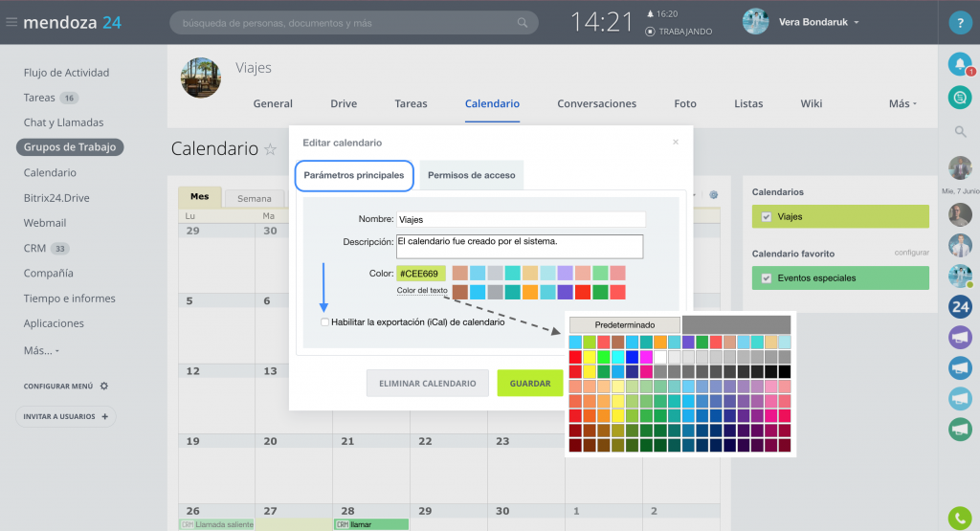Enable the iCal calendar export checkbox
This screenshot has height=531, width=980.
tap(324, 322)
